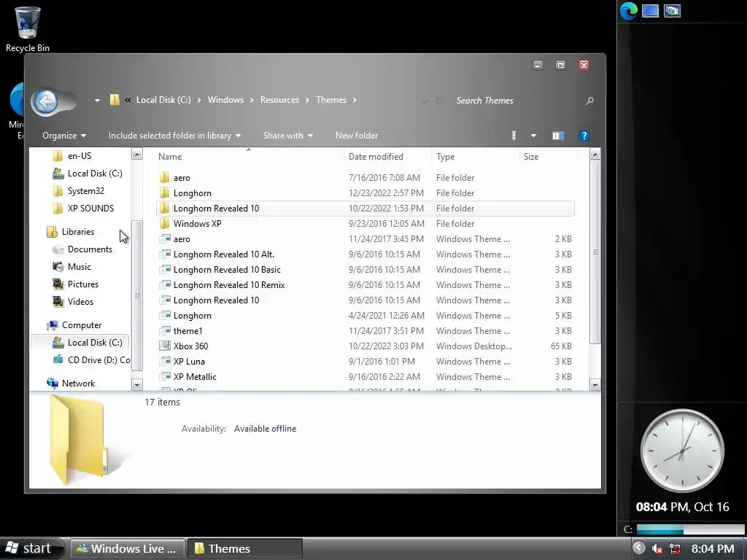Show hidden tray icons arrow
Screen dimensions: 747x560
coord(639,548)
